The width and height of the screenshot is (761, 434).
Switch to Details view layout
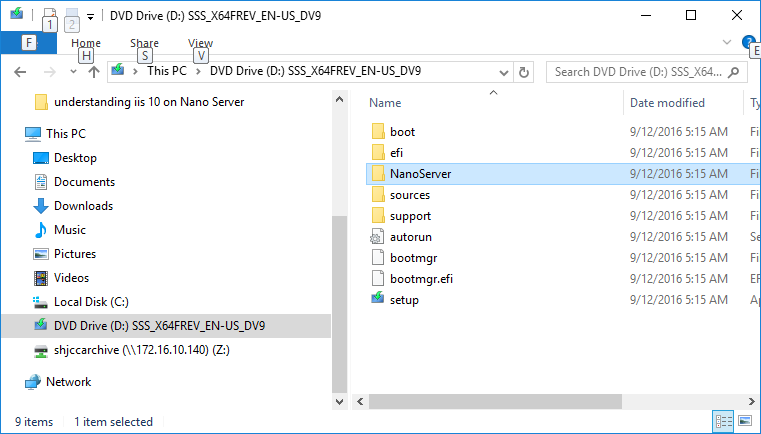click(x=724, y=421)
